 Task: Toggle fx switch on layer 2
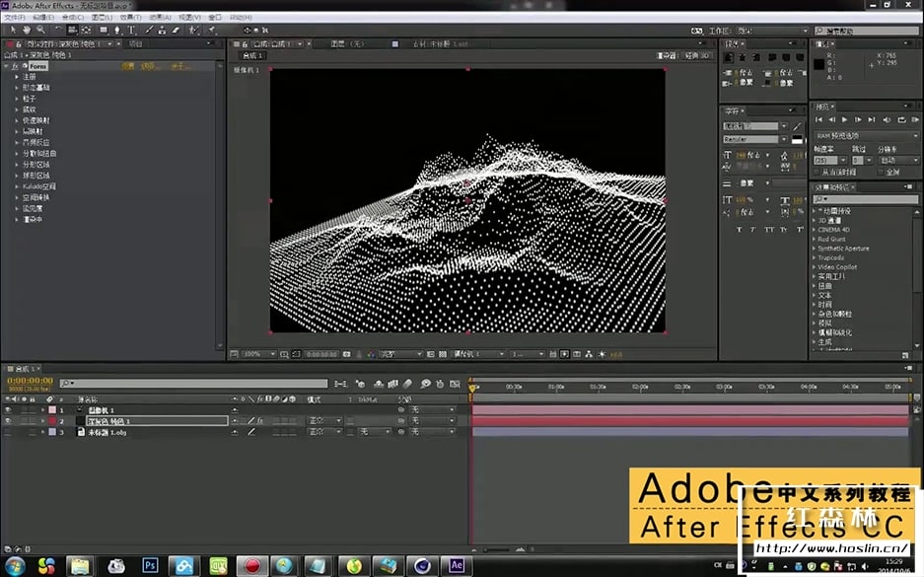[x=260, y=421]
